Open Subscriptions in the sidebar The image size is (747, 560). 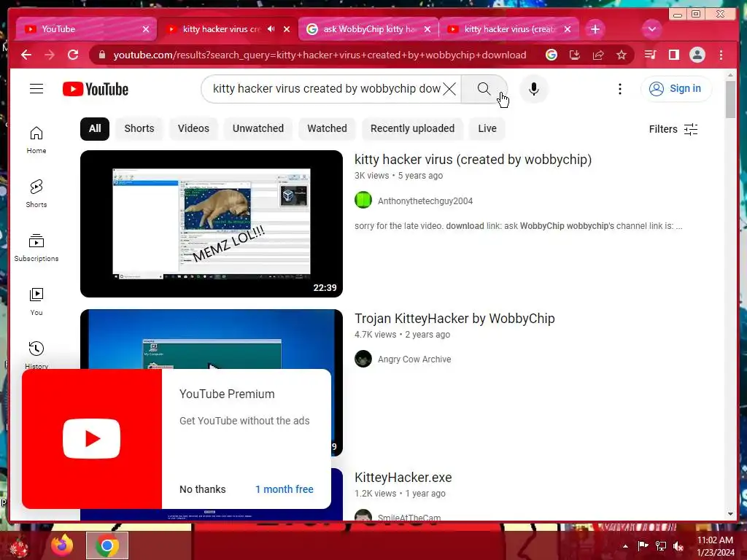click(x=36, y=248)
